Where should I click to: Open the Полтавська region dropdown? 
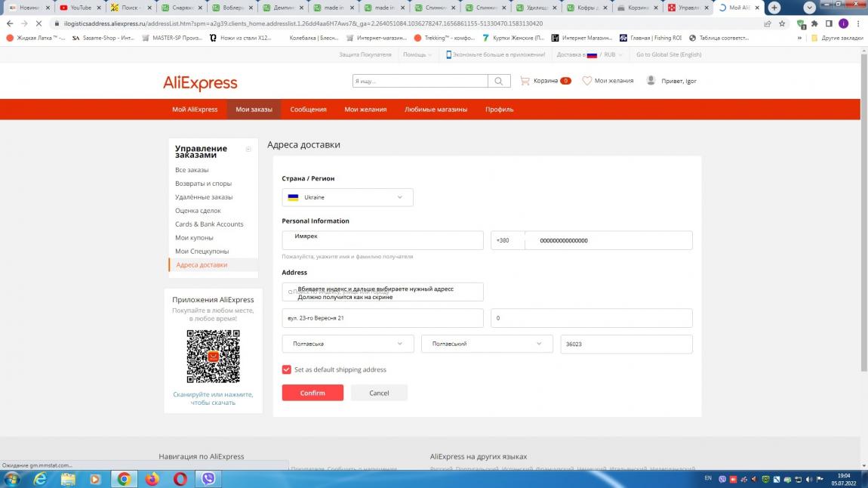click(x=347, y=344)
